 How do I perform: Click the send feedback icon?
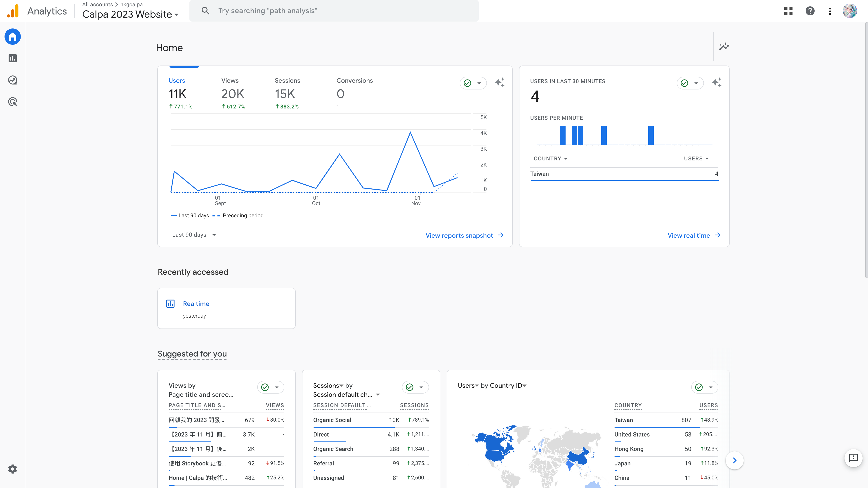[853, 458]
